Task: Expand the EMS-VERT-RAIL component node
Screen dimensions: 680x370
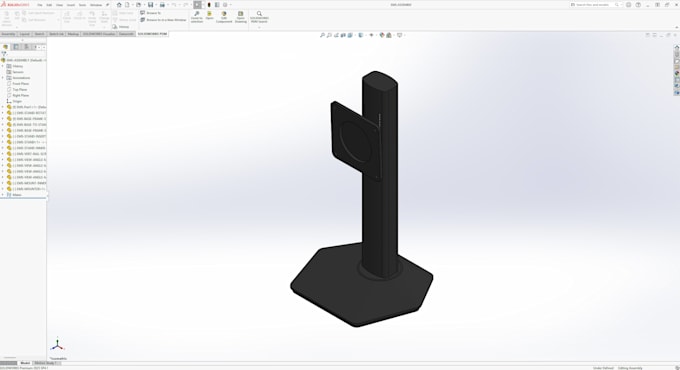Action: pos(3,154)
